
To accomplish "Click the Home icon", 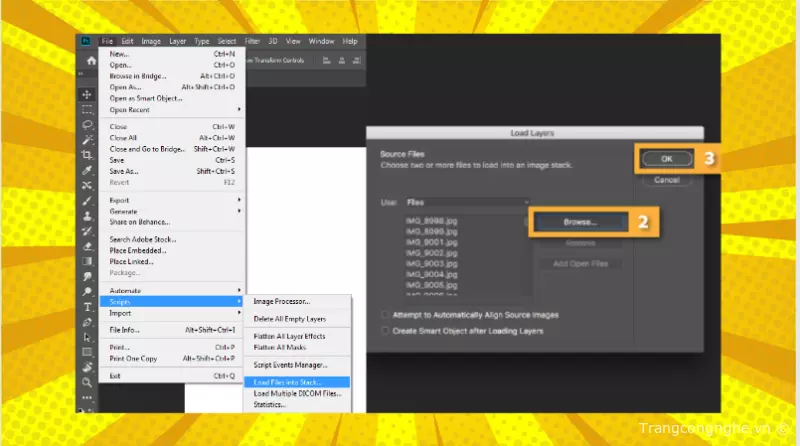I will coord(91,61).
